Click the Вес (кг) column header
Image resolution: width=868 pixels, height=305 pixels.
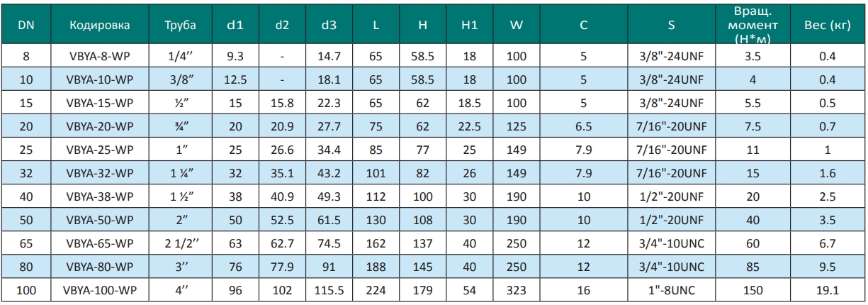[827, 25]
